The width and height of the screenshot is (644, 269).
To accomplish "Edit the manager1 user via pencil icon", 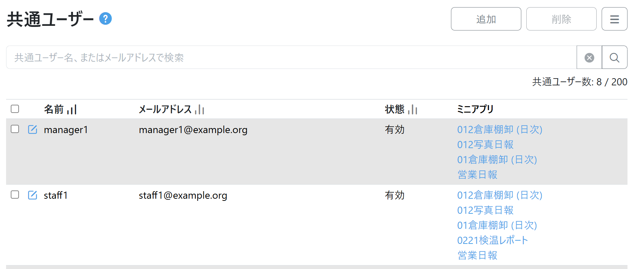I will tap(33, 129).
